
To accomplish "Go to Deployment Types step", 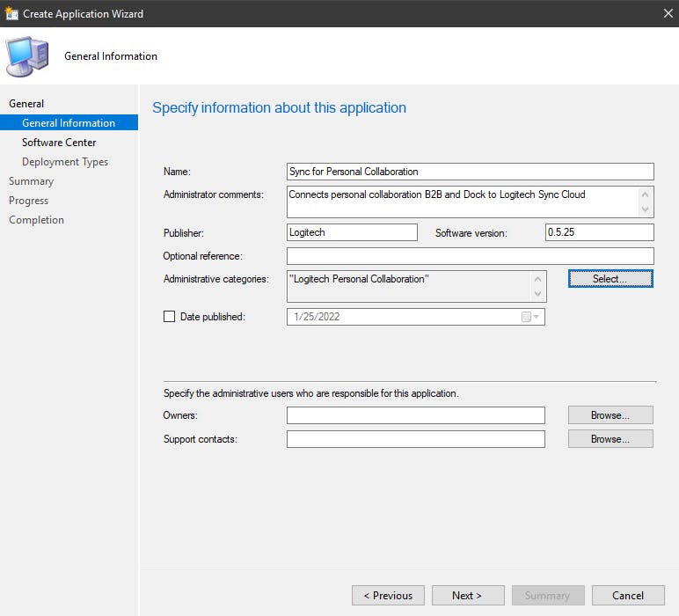I will pos(65,162).
